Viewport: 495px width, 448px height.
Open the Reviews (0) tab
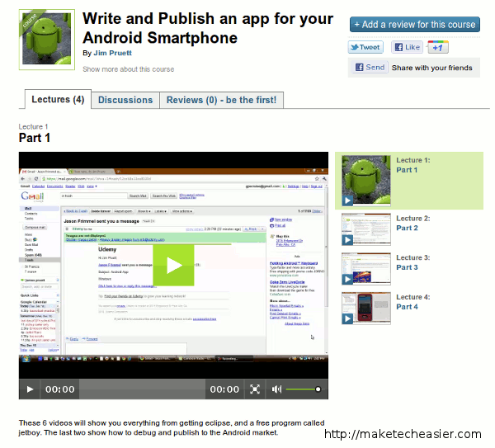pos(221,100)
